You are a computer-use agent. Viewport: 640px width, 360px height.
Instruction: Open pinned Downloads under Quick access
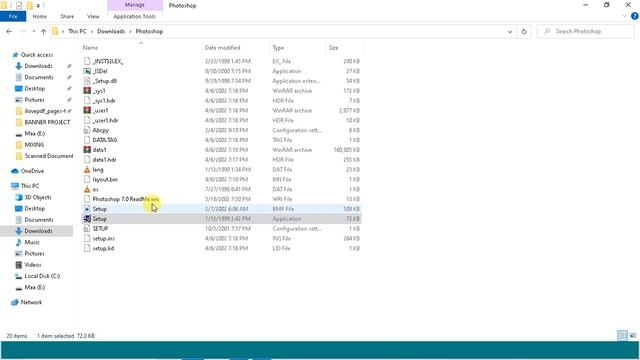[38, 66]
